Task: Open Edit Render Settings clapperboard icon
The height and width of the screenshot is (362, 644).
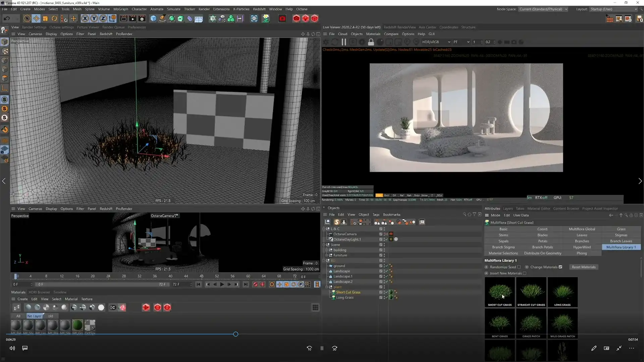Action: pyautogui.click(x=142, y=18)
